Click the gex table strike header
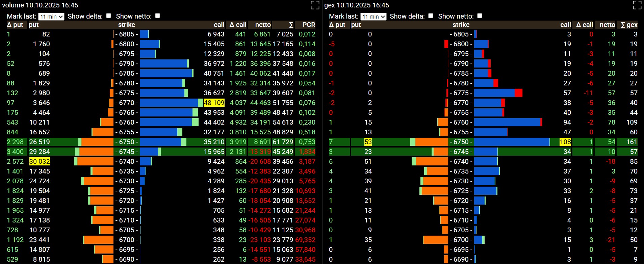 click(x=461, y=25)
